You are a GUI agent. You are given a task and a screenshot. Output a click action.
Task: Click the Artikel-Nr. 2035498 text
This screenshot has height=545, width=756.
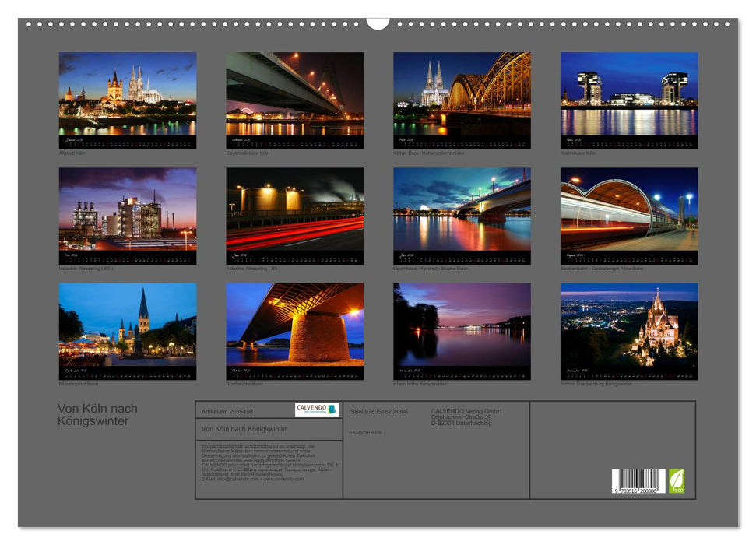(x=227, y=410)
